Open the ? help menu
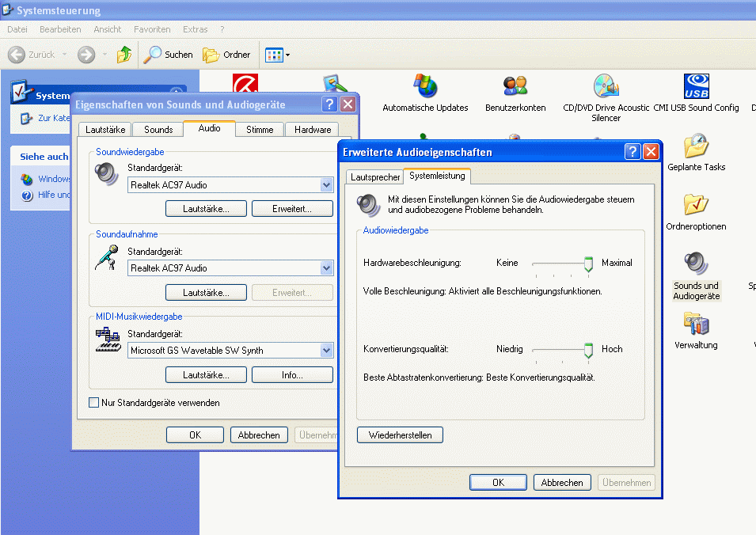The width and height of the screenshot is (756, 535). (x=222, y=29)
